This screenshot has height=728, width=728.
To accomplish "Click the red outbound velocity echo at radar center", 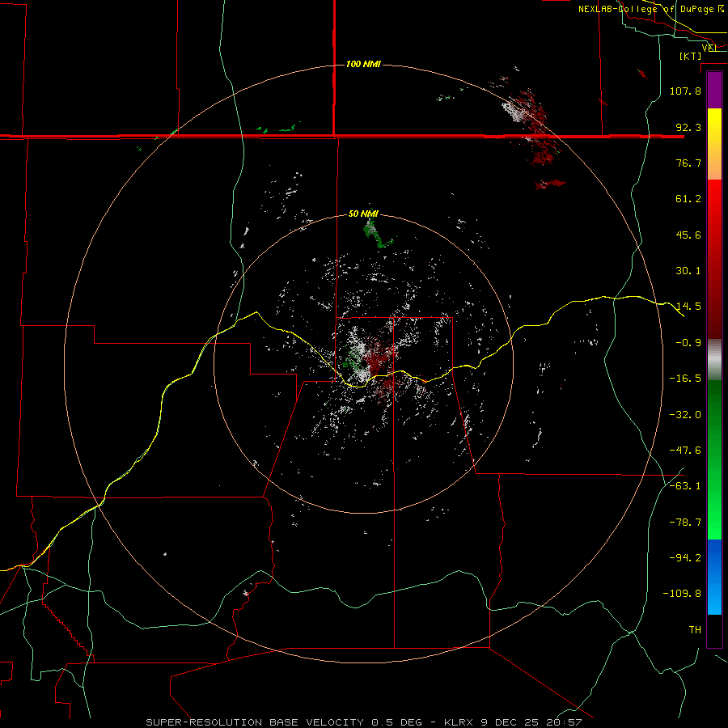I will [x=380, y=358].
